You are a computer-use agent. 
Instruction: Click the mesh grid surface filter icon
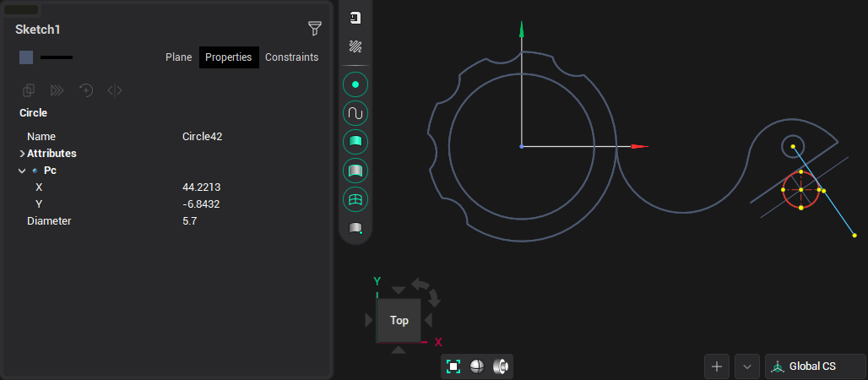click(x=355, y=199)
